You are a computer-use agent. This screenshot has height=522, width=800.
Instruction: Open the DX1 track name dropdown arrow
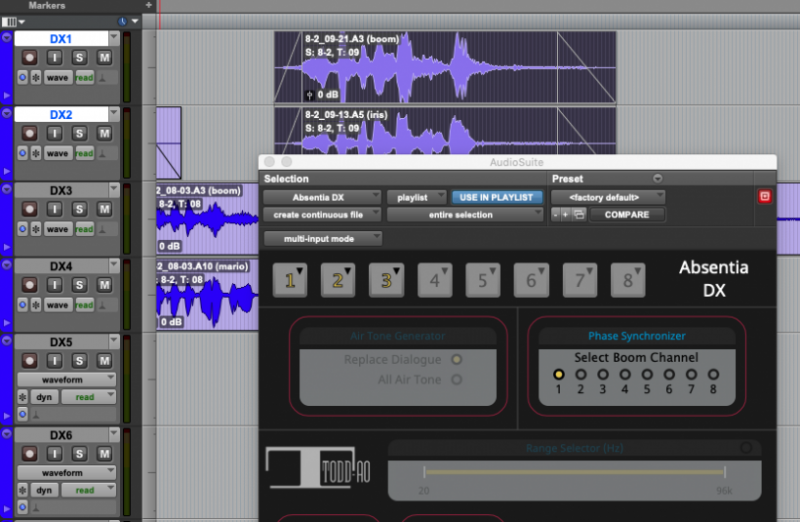(x=114, y=38)
